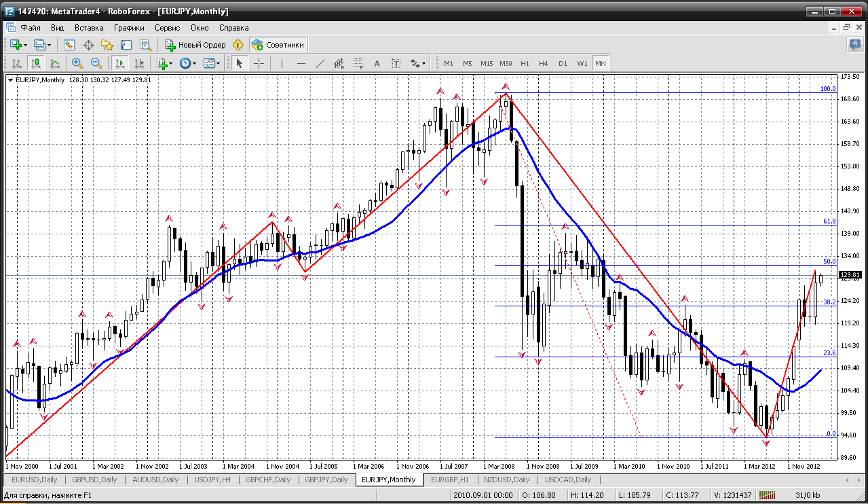Open the New Chart tool
The width and height of the screenshot is (868, 504).
point(15,45)
